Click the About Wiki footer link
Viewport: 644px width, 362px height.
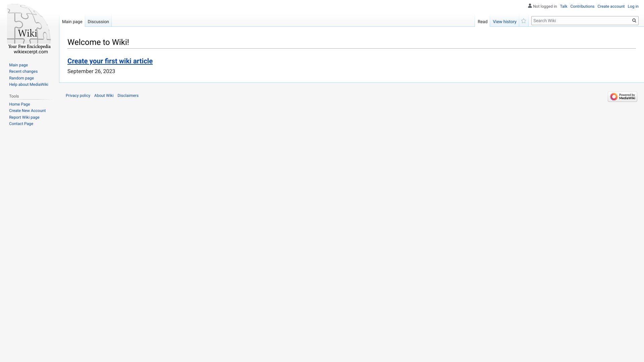point(104,96)
